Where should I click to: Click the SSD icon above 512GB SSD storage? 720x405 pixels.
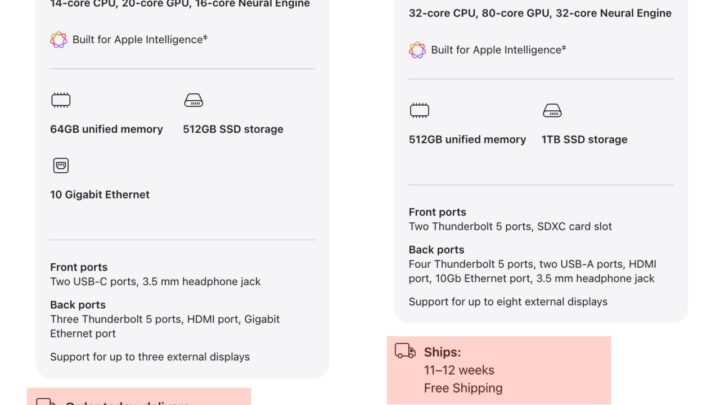[193, 100]
